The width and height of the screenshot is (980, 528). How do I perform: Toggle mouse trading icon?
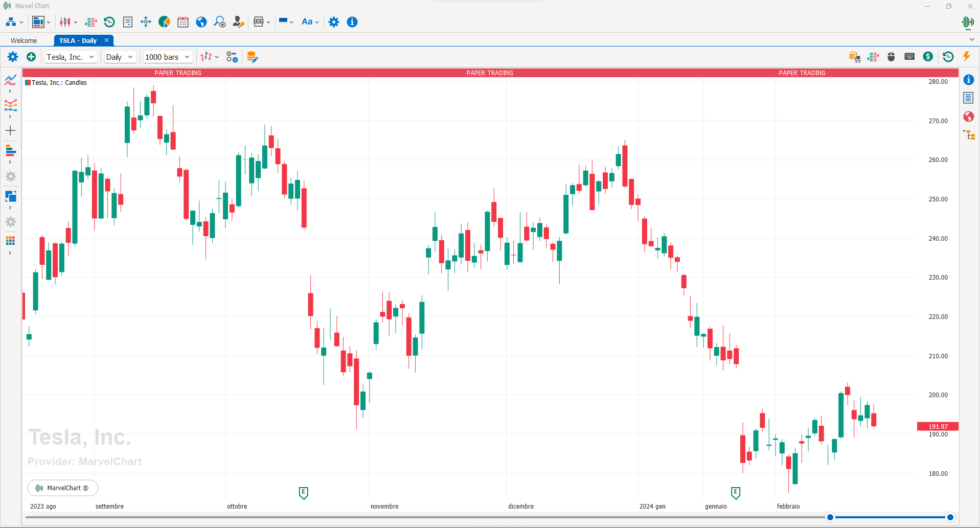(891, 57)
